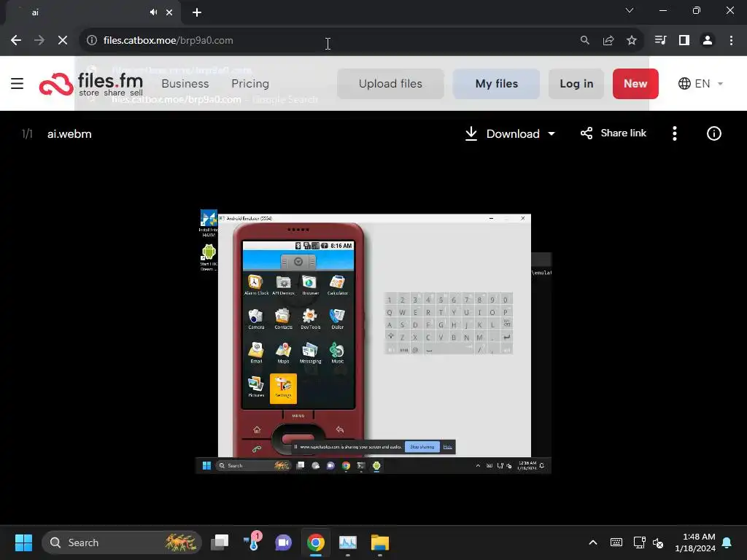
Task: Open the weather widget taskbar icon with badge
Action: [252, 542]
